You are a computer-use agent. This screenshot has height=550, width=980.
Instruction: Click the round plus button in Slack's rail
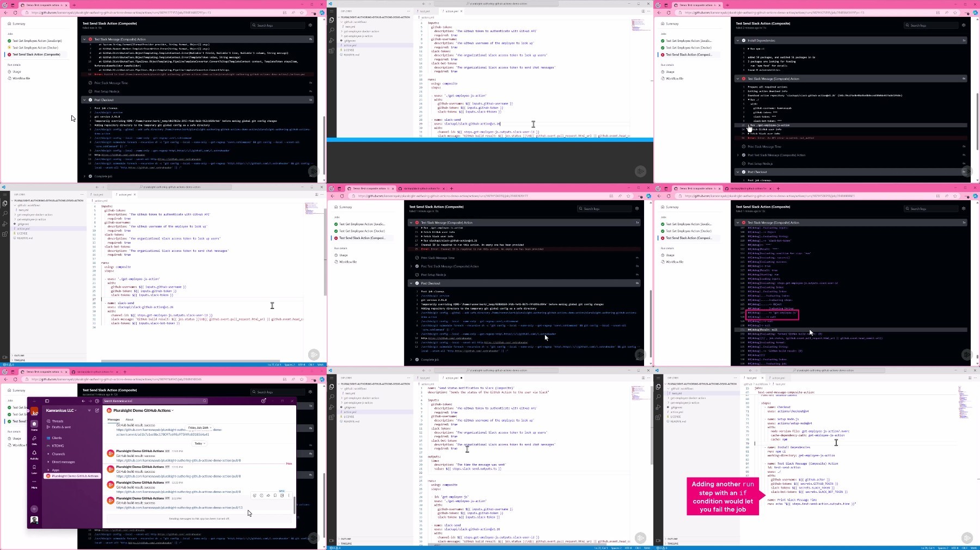pos(34,509)
